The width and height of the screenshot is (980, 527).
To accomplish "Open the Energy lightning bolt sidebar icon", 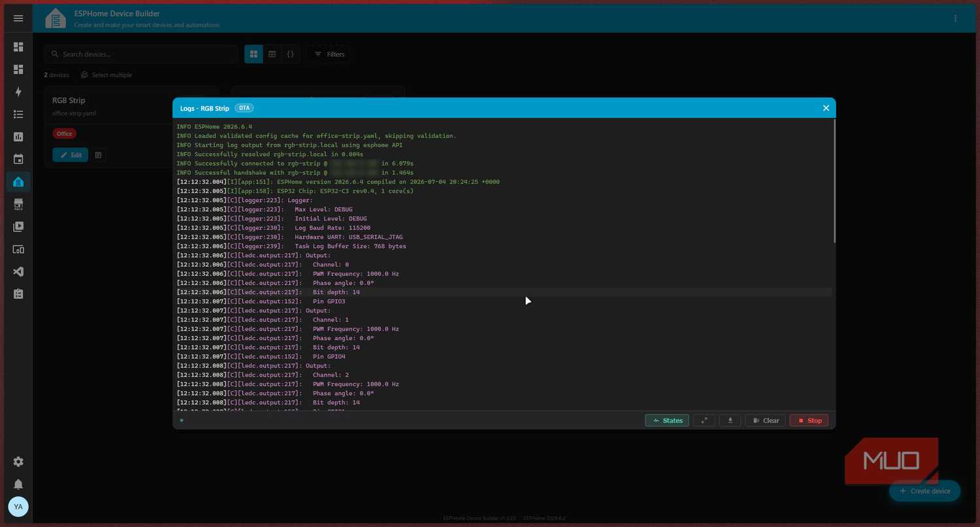I will click(18, 92).
